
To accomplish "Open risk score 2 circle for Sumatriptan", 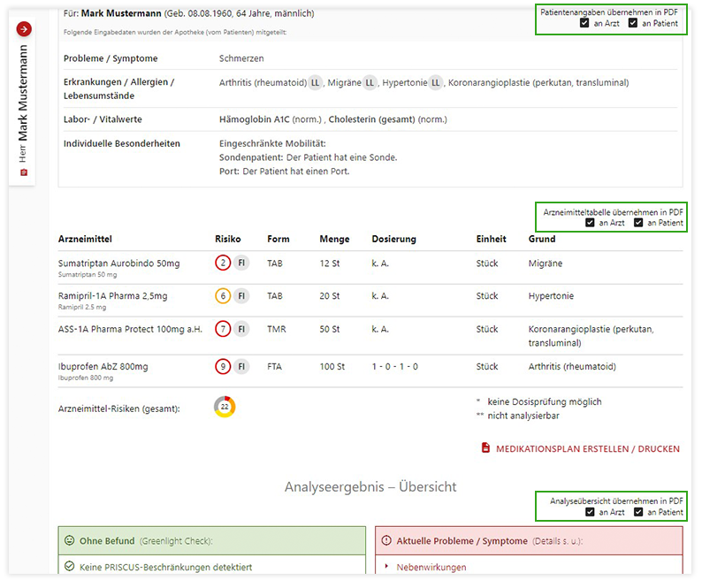I will point(223,263).
